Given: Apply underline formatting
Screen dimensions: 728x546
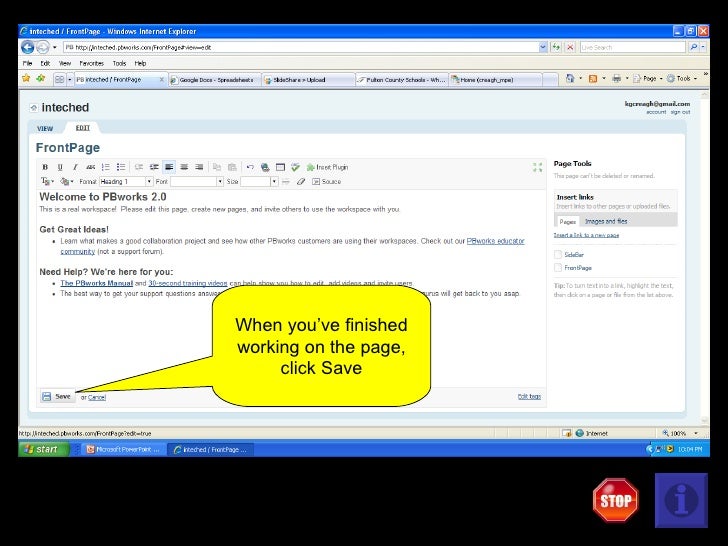Looking at the screenshot, I should (x=60, y=167).
